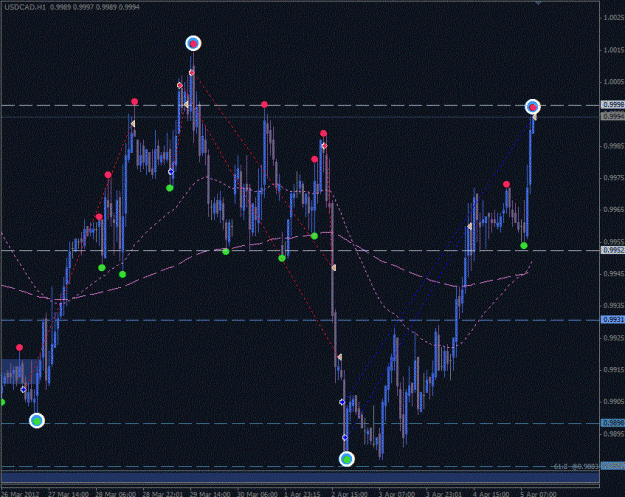Click the 0.9975 price scale value

tap(614, 178)
